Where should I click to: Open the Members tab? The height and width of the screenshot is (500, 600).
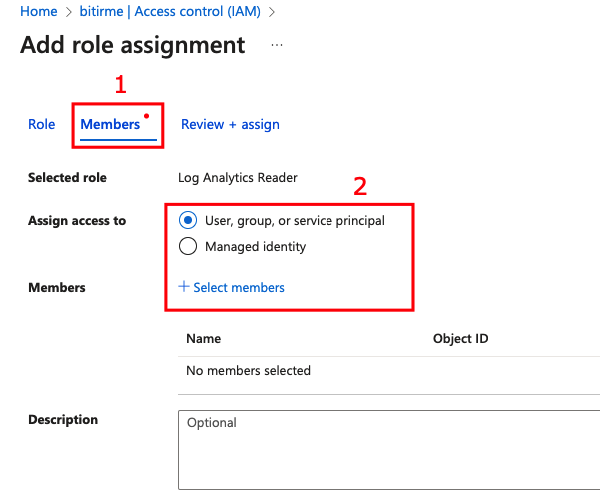pos(110,124)
